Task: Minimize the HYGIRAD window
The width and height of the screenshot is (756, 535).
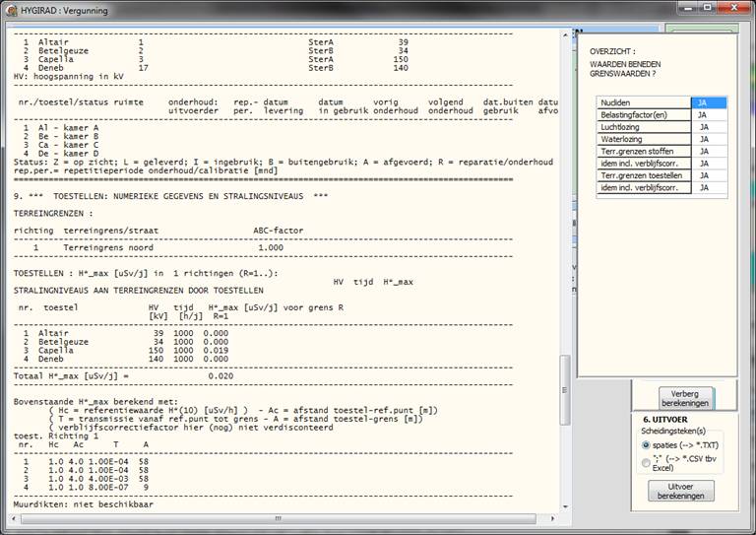Action: 688,7
